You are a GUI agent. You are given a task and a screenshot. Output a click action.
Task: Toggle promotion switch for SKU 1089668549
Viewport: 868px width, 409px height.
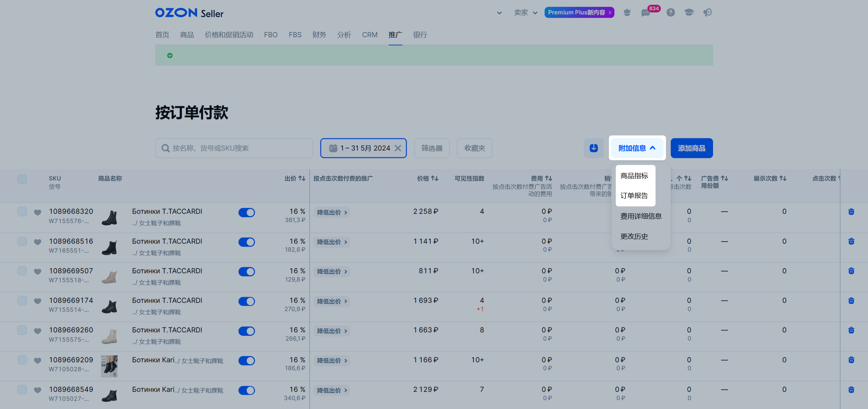pyautogui.click(x=246, y=390)
